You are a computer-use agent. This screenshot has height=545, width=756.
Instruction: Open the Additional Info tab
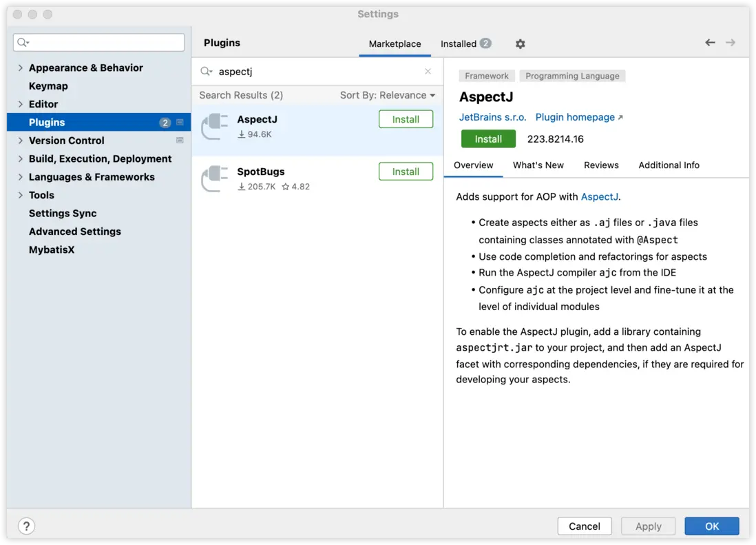tap(669, 165)
